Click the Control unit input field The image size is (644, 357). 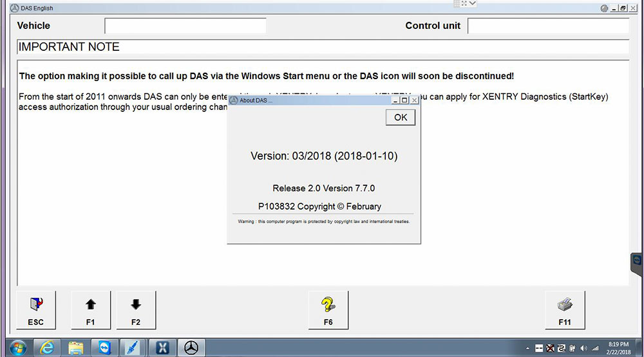(x=548, y=26)
